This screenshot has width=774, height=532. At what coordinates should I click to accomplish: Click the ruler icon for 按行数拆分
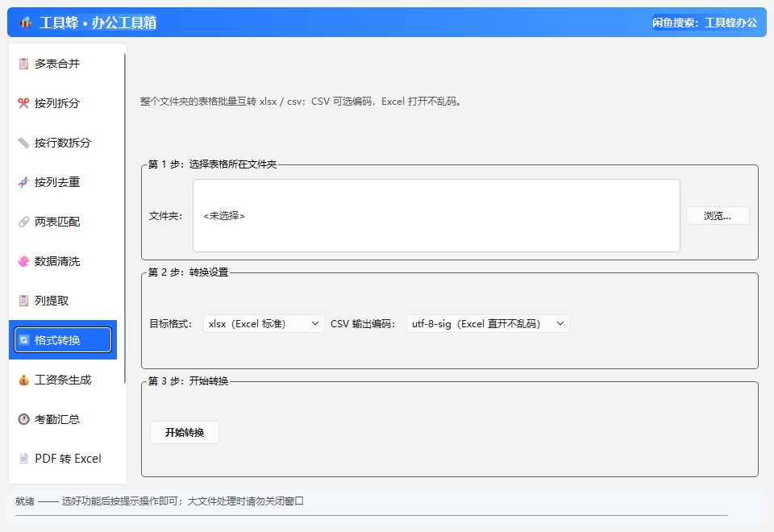click(23, 143)
